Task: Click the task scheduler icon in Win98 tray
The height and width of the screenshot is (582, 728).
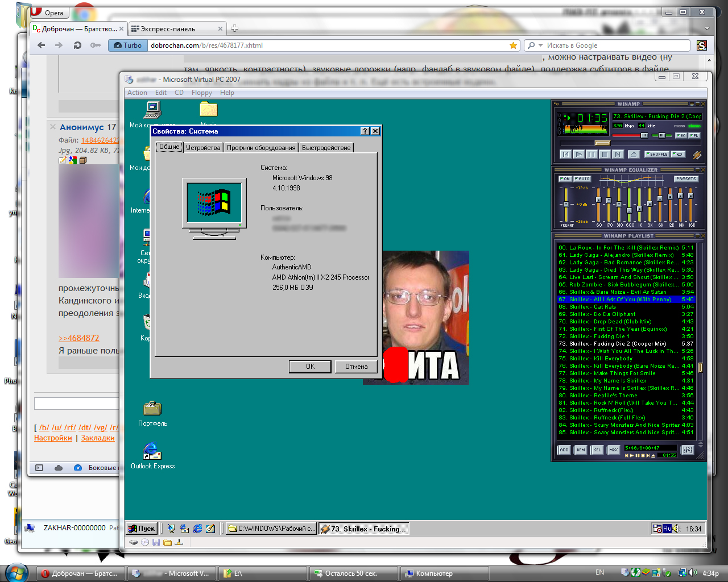Action: click(657, 529)
